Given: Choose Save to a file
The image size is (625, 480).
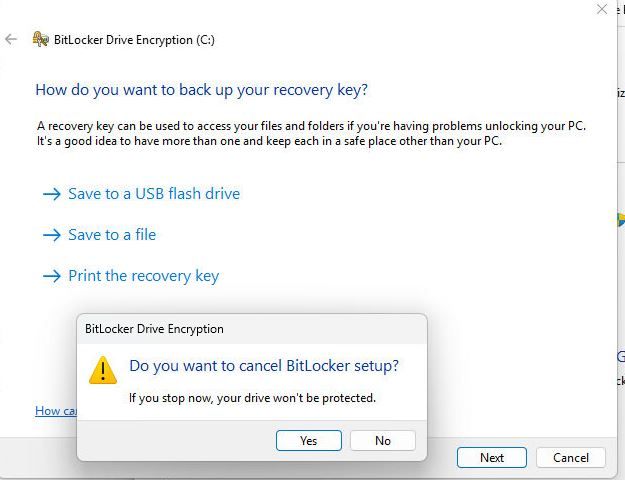Looking at the screenshot, I should point(112,235).
